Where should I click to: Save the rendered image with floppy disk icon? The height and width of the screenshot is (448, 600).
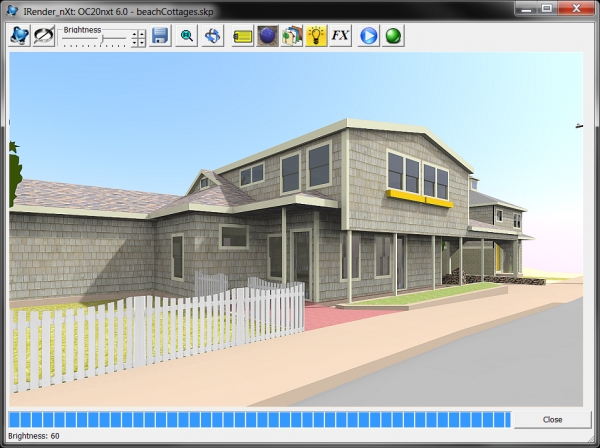(160, 36)
